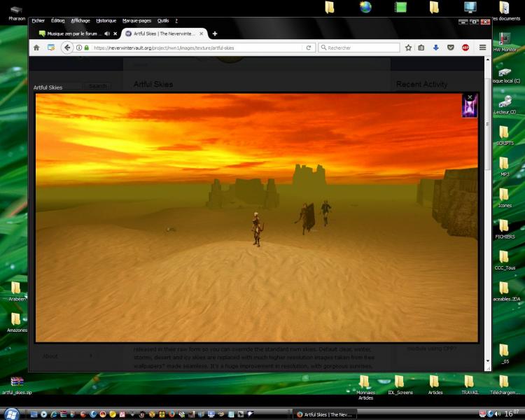
Task: Open the Icones desktop folder
Action: pos(504,198)
